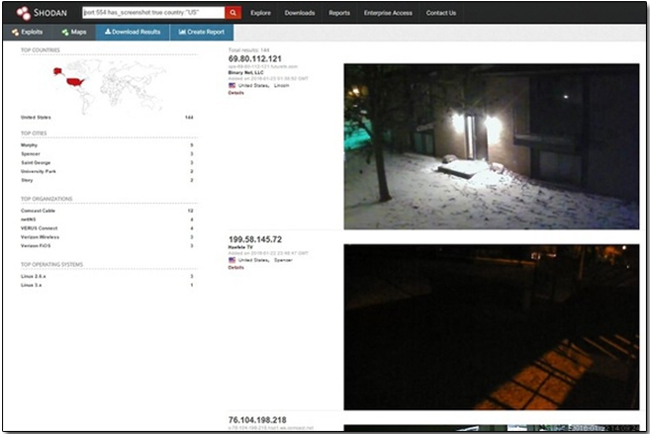
Task: Click the Download Results button
Action: pyautogui.click(x=132, y=32)
